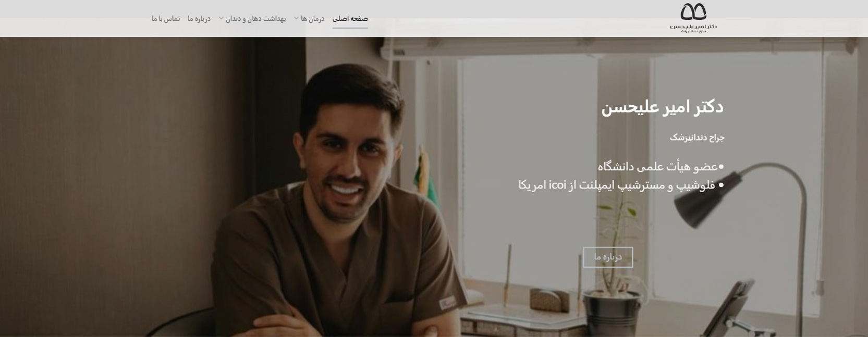Expand the chevron beside بهداشت دهان و دندان
868x337 pixels.
pyautogui.click(x=221, y=18)
